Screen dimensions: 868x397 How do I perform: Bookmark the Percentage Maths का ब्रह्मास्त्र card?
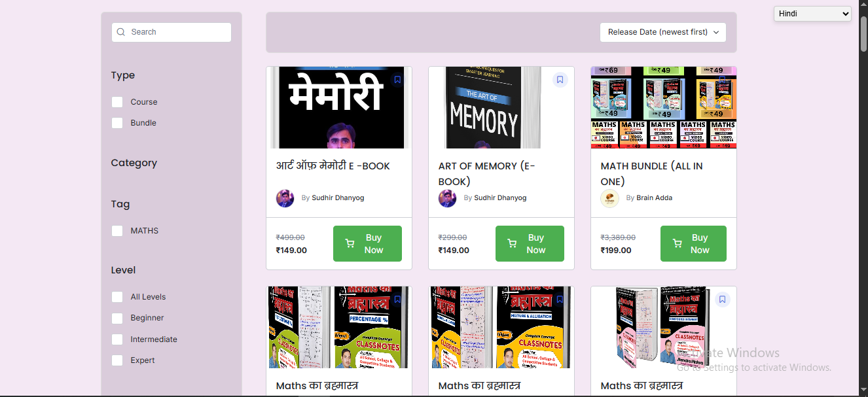point(397,300)
